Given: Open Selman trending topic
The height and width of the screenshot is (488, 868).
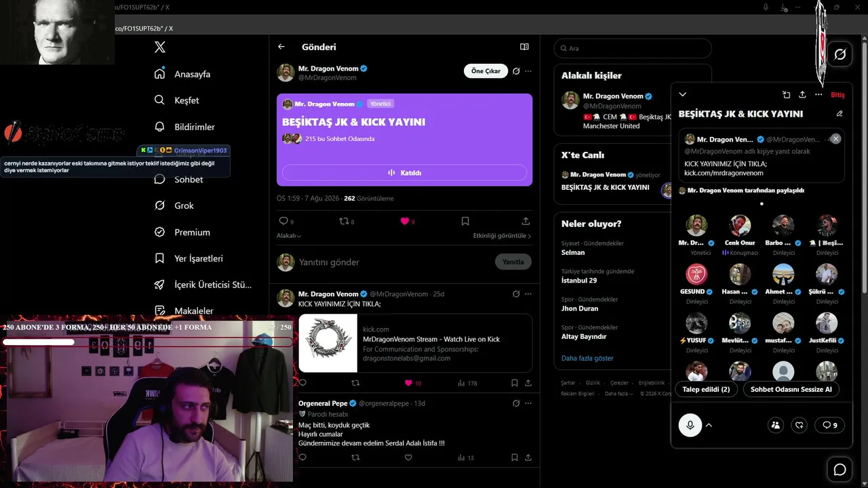Looking at the screenshot, I should click(573, 252).
